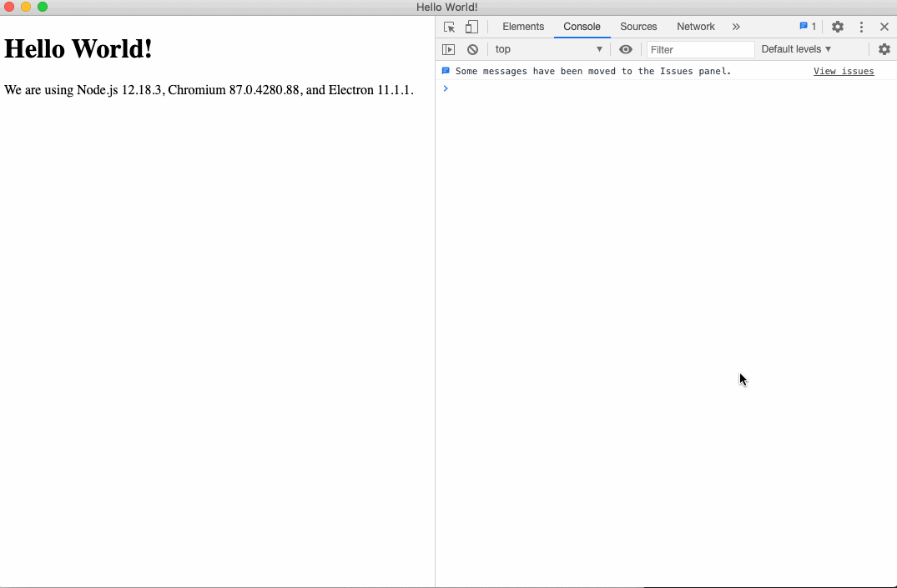Select the 'Hello World!' page heading
The width and height of the screenshot is (897, 588).
coord(78,48)
